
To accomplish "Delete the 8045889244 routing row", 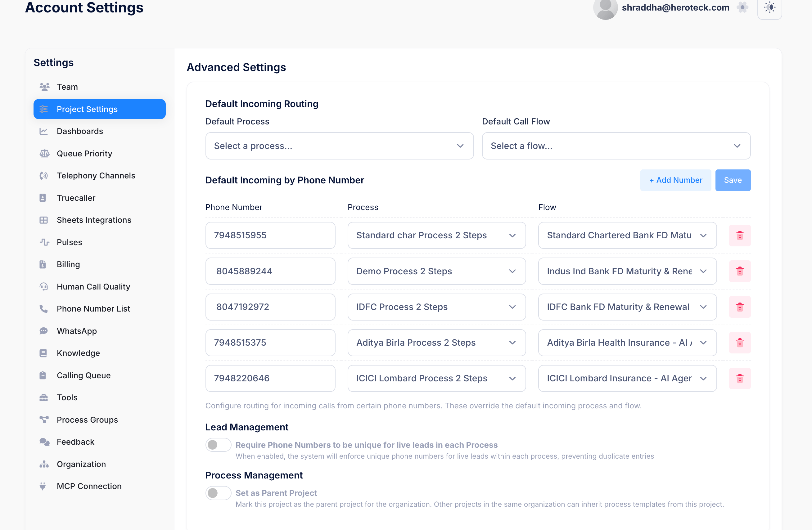I will [740, 271].
